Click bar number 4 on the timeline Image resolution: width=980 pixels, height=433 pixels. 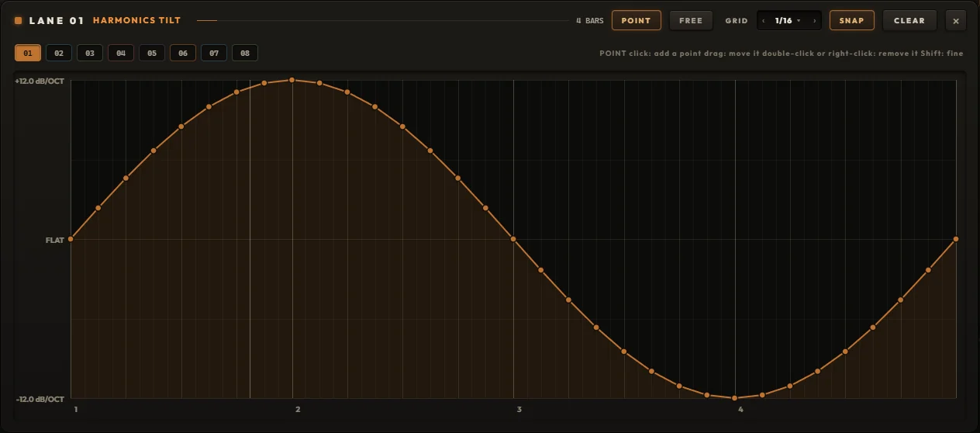[740, 409]
